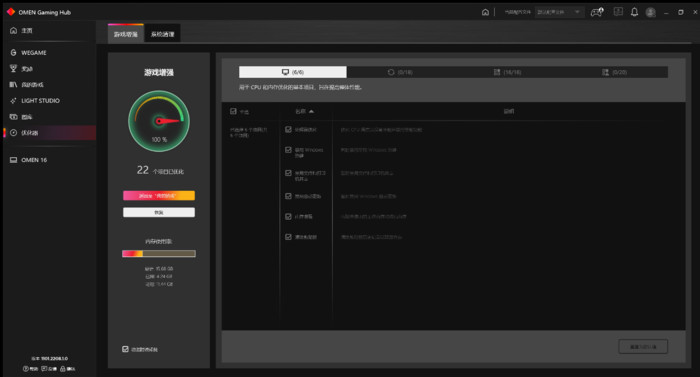700x377 pixels.
Task: Toggle the fifth optimization item's checkbox
Action: 288,217
